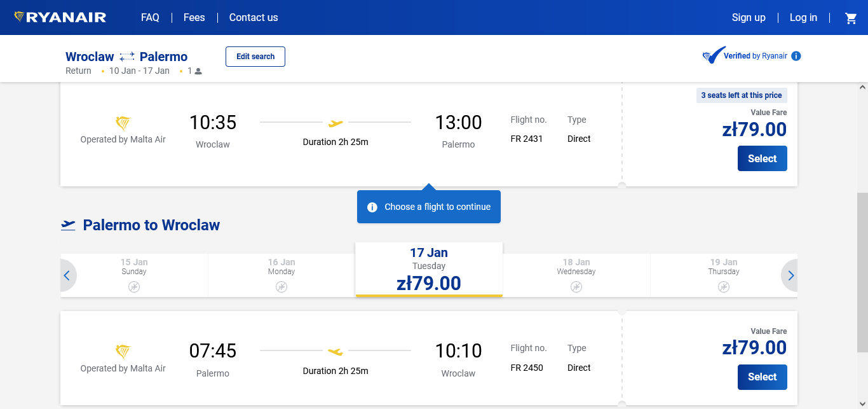The width and height of the screenshot is (868, 409).
Task: Click the departing plane icon beside Palermo to Wroclaw
Action: point(68,225)
